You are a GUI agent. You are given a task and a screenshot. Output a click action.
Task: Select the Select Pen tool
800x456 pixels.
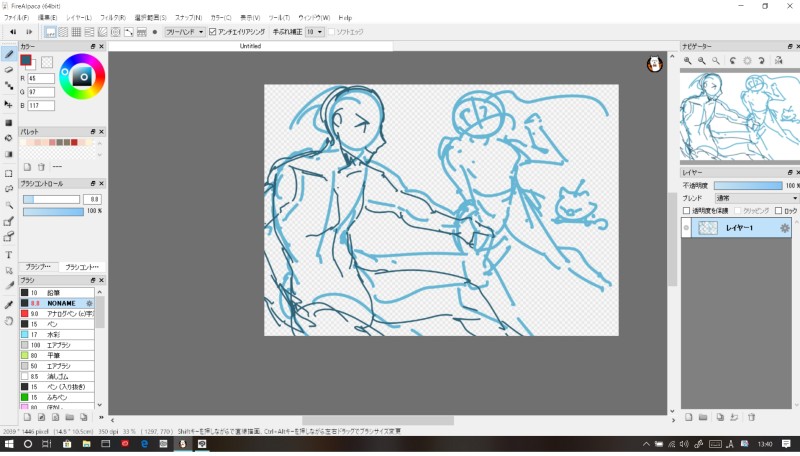[9, 221]
